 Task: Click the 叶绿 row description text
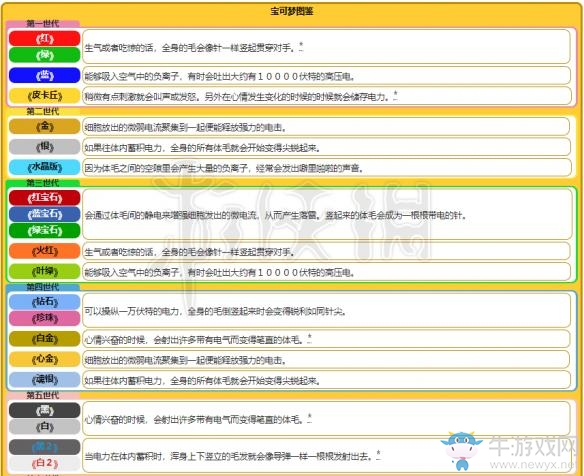click(x=219, y=273)
